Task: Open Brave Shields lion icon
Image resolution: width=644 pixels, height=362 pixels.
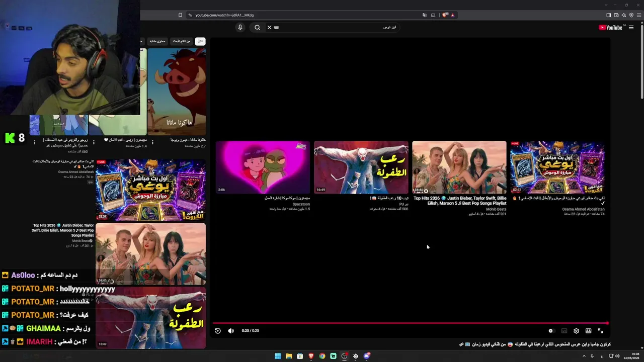Action: pyautogui.click(x=445, y=15)
